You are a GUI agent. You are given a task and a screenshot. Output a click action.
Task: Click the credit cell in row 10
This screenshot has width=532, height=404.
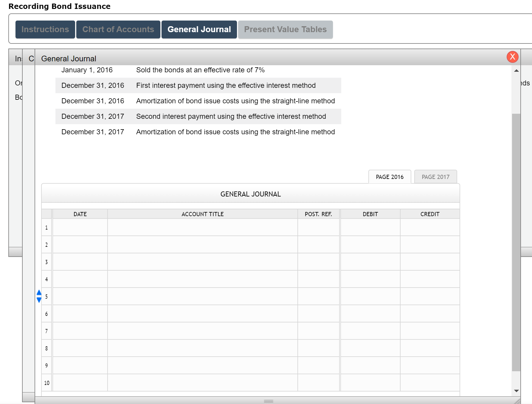tap(430, 383)
